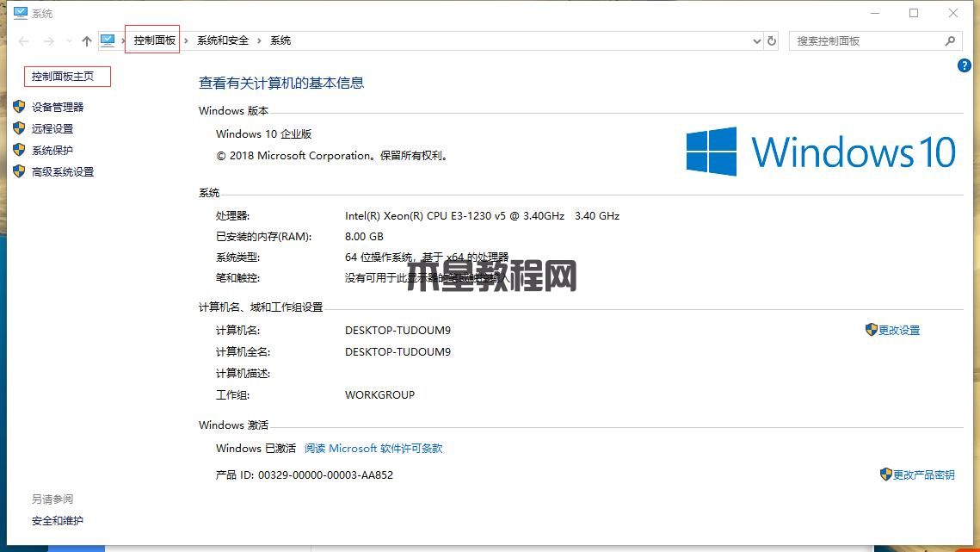
Task: Open 高级系统设置 from the sidebar
Action: click(63, 171)
